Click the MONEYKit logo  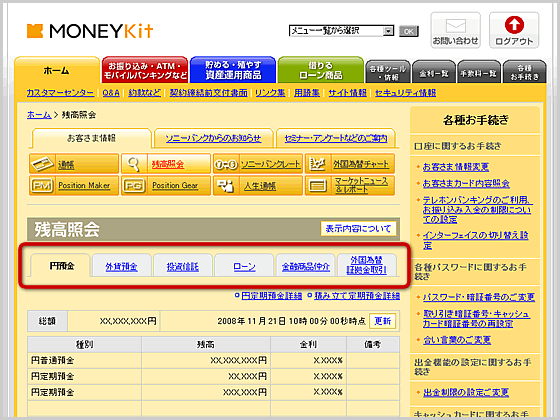click(90, 31)
